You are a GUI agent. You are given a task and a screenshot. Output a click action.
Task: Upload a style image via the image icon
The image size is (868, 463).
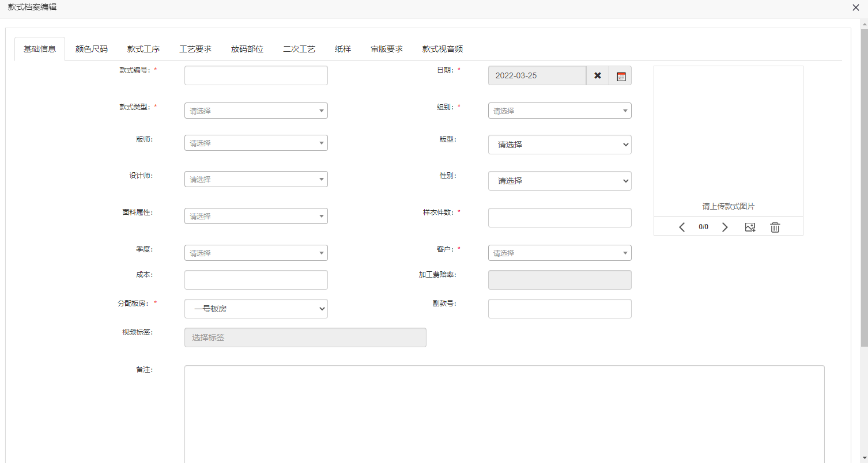750,227
